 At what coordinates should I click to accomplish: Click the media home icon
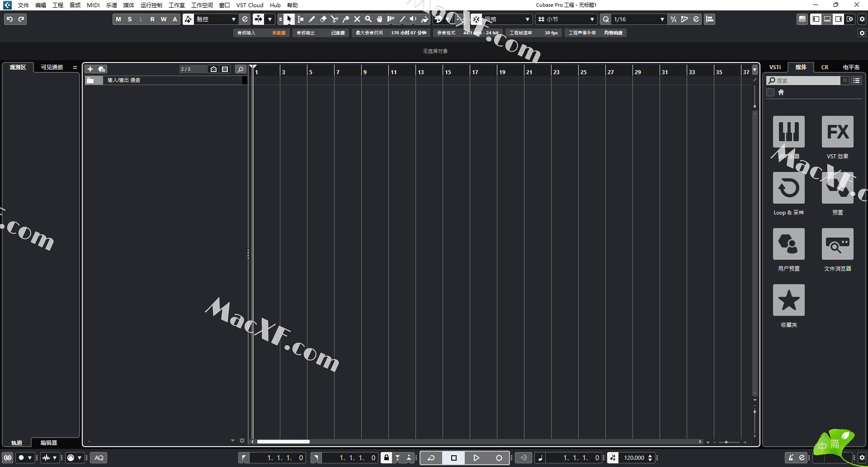click(x=781, y=92)
